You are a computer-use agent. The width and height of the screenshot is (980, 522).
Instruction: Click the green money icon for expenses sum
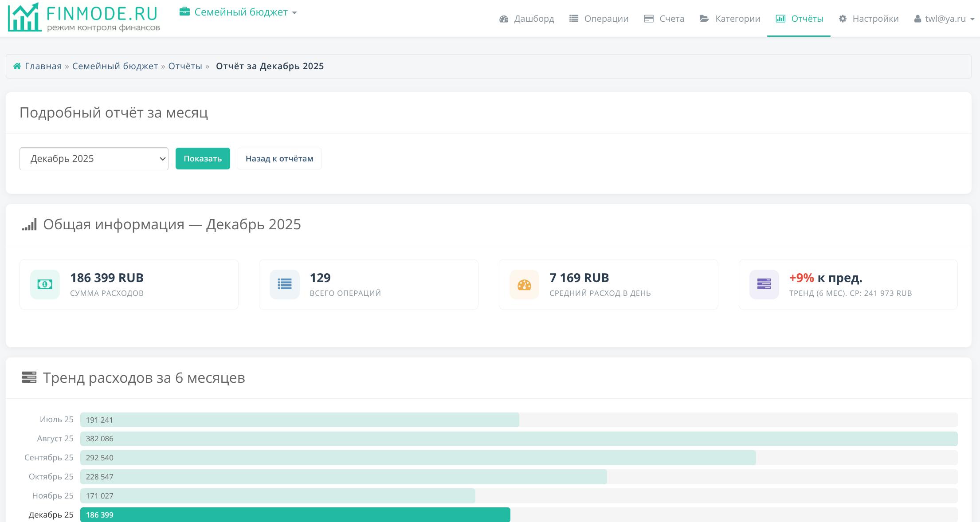[45, 284]
